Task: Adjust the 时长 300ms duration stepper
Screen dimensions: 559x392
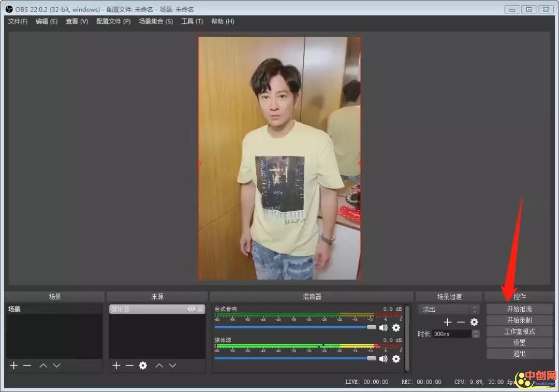Action: pos(476,334)
